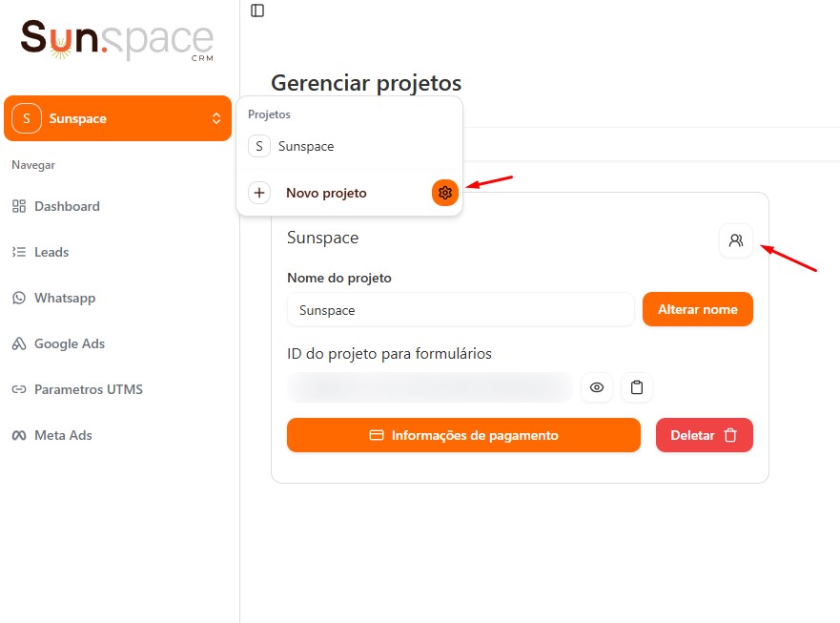Go to Parametros UTMS
This screenshot has width=840, height=623.
[x=89, y=389]
